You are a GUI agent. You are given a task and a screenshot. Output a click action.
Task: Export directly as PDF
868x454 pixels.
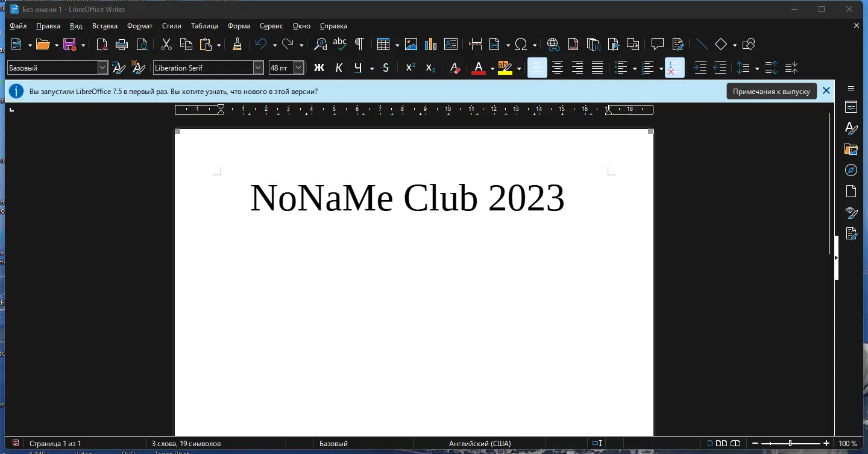tap(102, 44)
